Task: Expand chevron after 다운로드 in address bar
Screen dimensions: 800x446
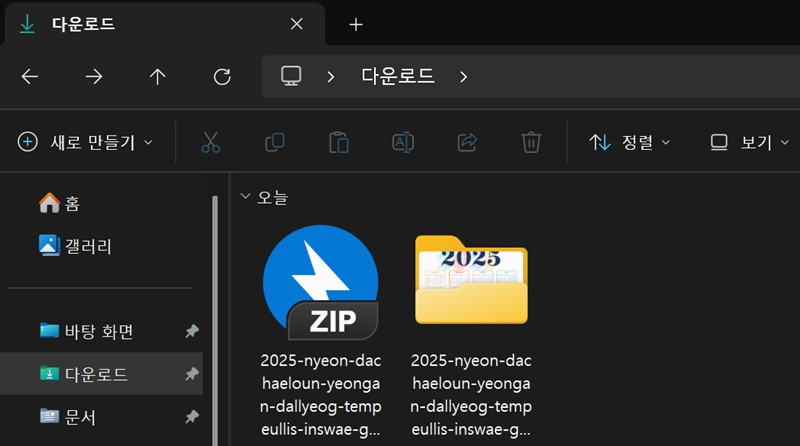Action: tap(463, 77)
